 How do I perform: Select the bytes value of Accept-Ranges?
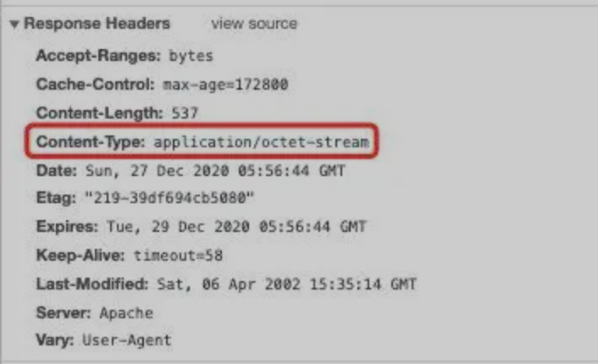point(191,56)
